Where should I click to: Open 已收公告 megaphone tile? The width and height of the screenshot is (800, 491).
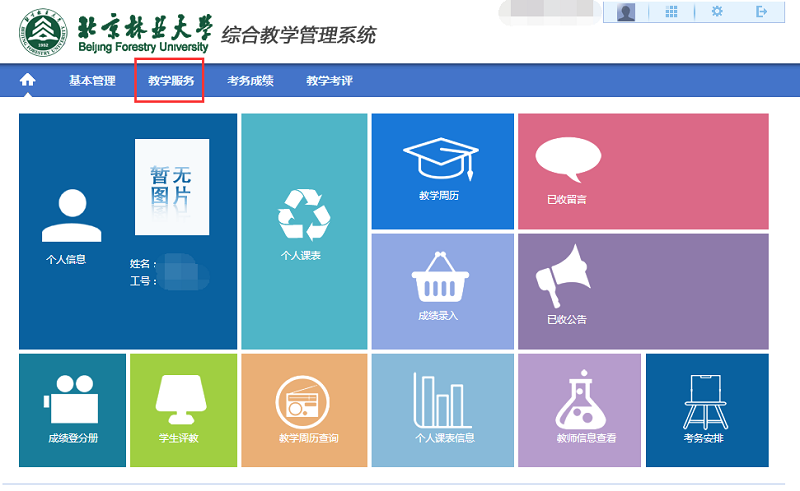point(642,290)
